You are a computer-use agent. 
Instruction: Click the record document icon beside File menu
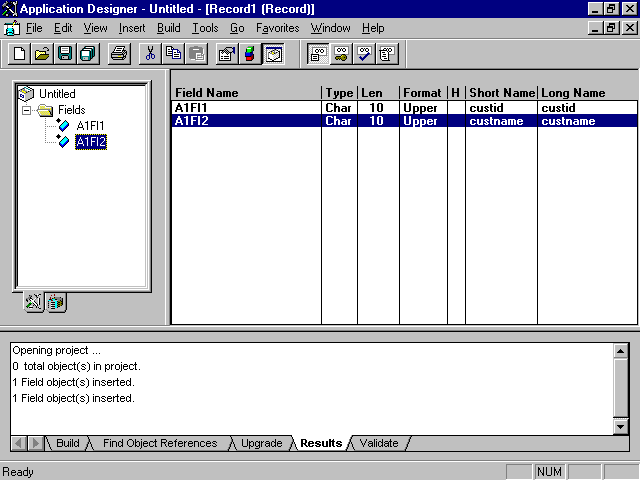pyautogui.click(x=12, y=28)
